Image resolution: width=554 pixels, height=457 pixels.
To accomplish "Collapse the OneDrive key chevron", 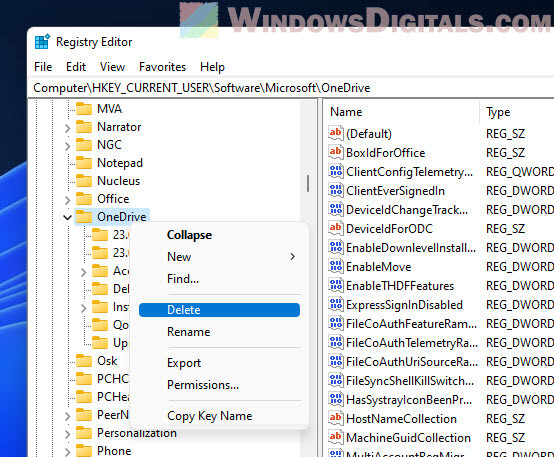I will click(67, 217).
